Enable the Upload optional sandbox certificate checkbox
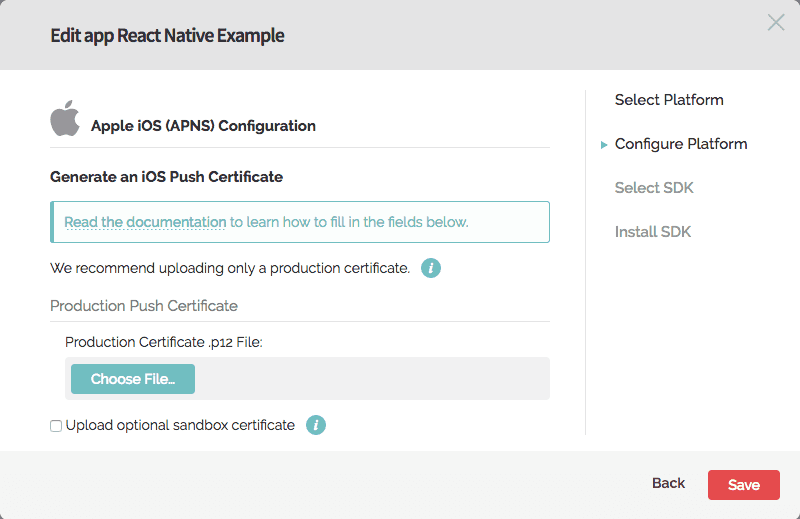Image resolution: width=800 pixels, height=519 pixels. tap(56, 426)
